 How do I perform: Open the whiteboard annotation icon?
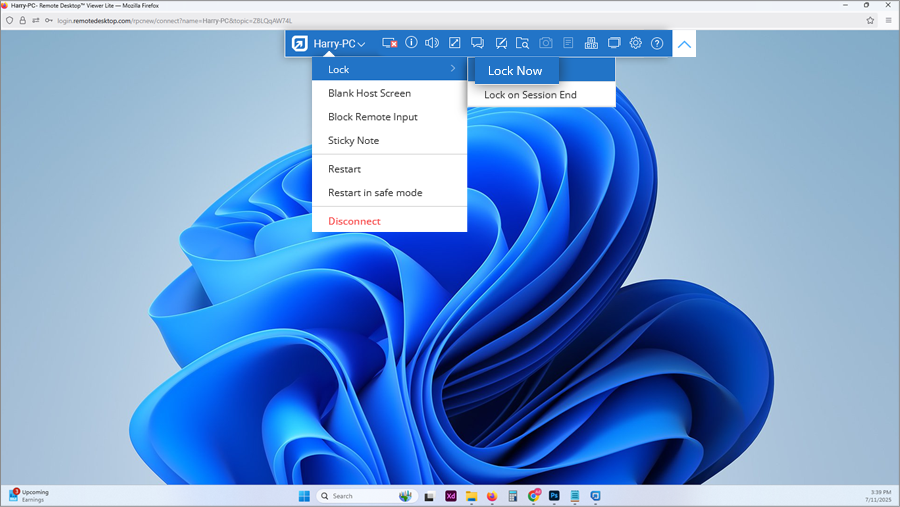click(500, 43)
